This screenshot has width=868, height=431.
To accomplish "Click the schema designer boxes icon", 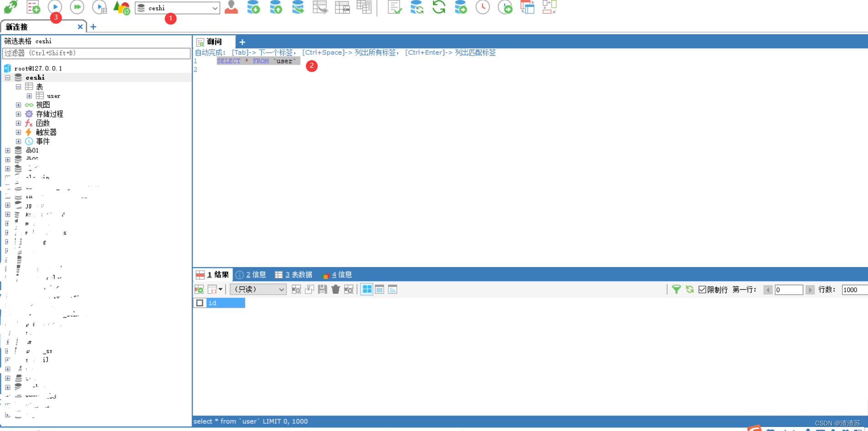I will click(549, 7).
